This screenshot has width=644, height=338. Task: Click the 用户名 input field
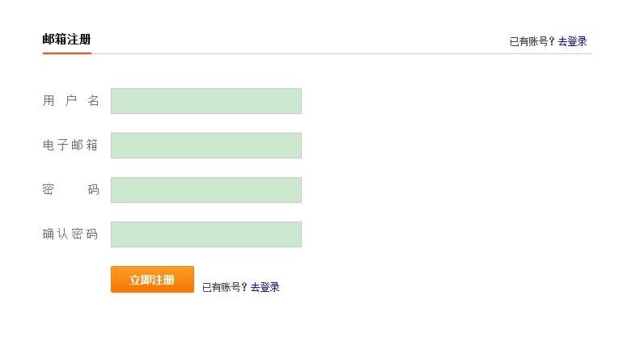click(205, 101)
